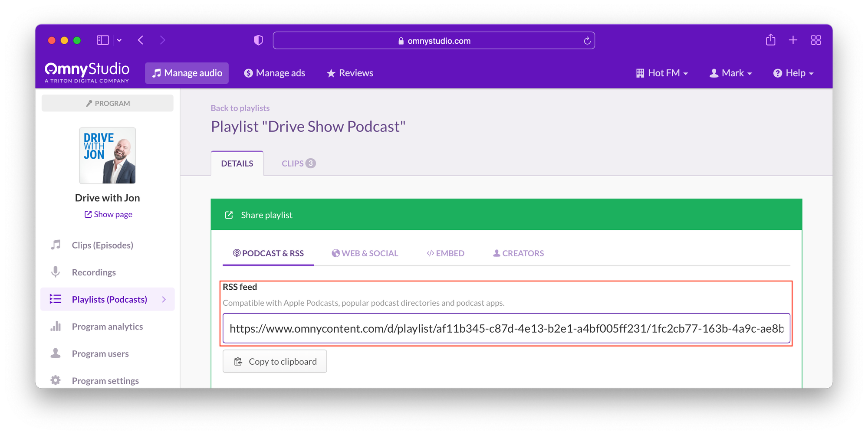Image resolution: width=868 pixels, height=435 pixels.
Task: Click the microphone icon beside Recordings
Action: click(x=56, y=272)
